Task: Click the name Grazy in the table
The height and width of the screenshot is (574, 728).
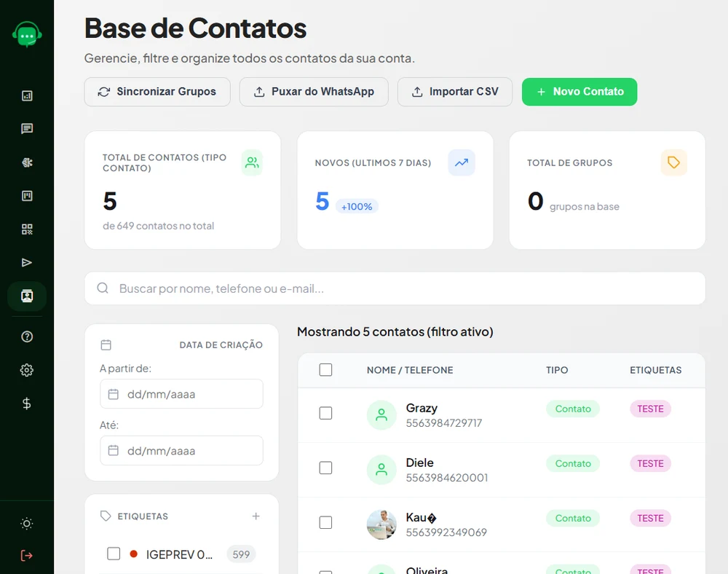Action: (422, 408)
